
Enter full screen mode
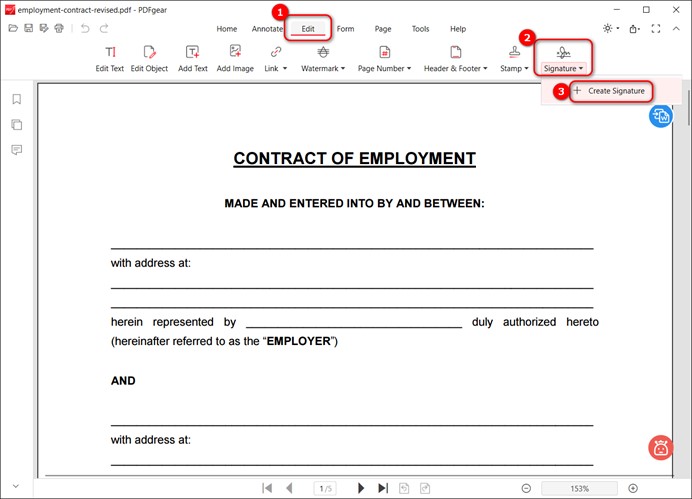(x=656, y=29)
